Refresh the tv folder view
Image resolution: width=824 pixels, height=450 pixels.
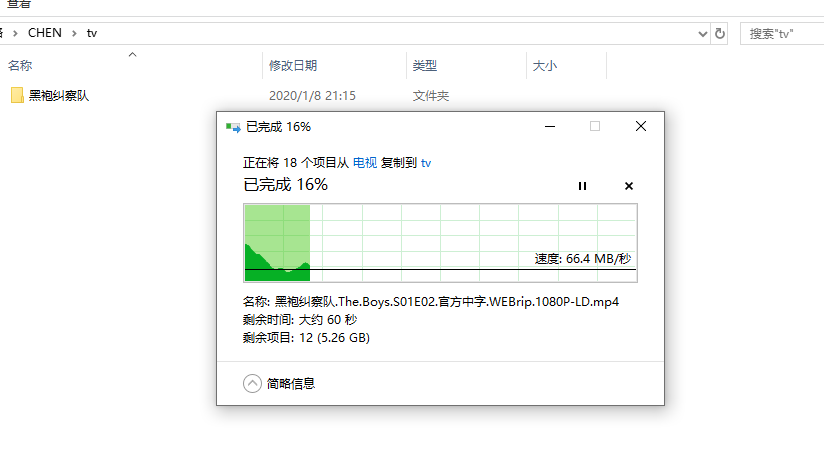point(719,34)
